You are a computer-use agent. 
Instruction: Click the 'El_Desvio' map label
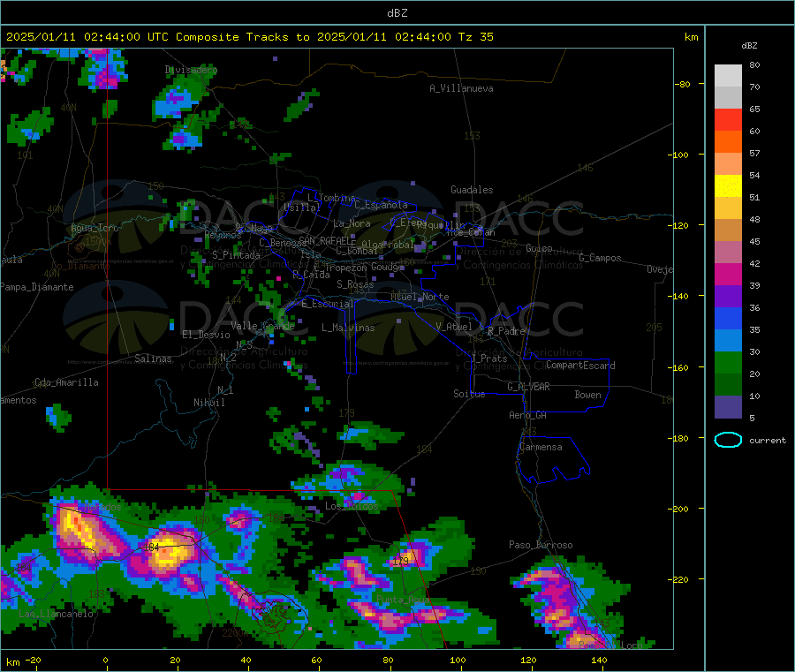point(206,335)
